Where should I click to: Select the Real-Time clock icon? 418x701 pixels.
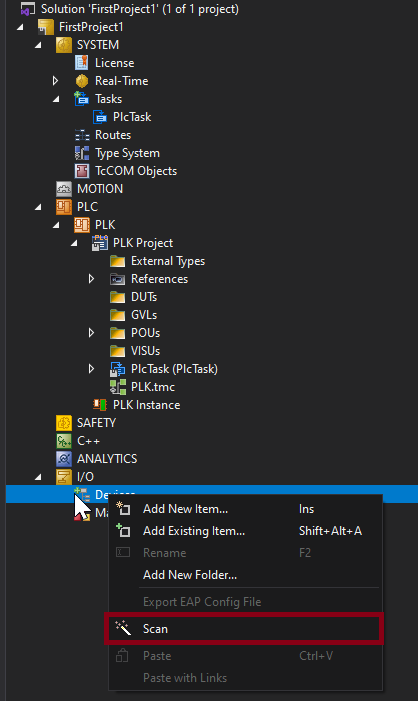click(x=81, y=81)
